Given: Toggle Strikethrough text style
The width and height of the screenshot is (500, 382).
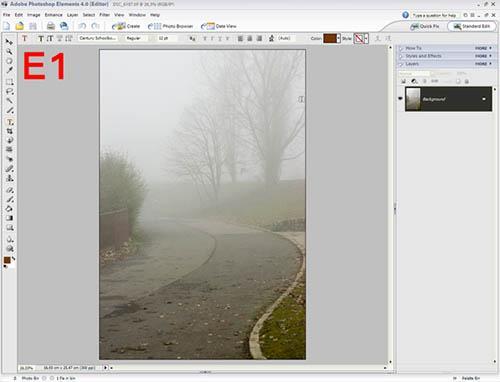Looking at the screenshot, I should 228,39.
